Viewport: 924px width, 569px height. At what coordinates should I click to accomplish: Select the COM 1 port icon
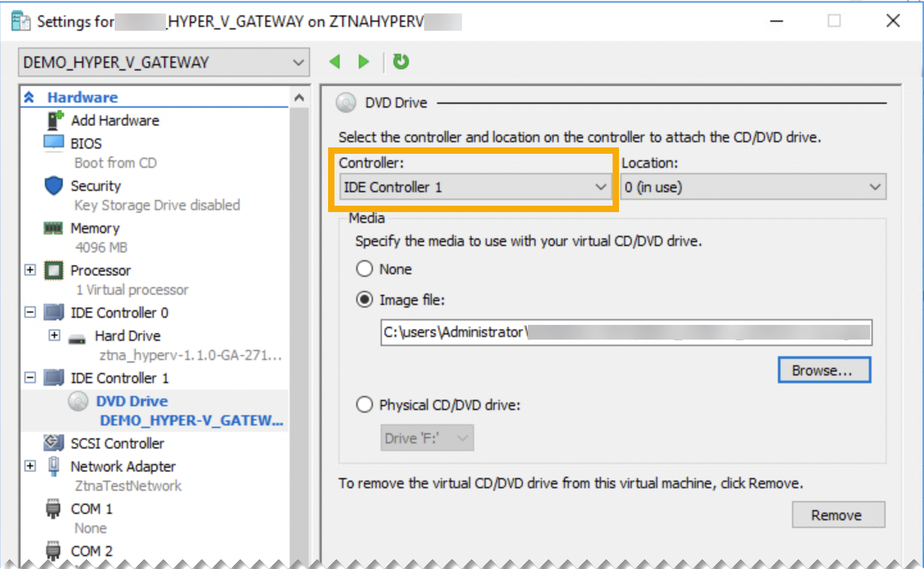click(x=53, y=508)
